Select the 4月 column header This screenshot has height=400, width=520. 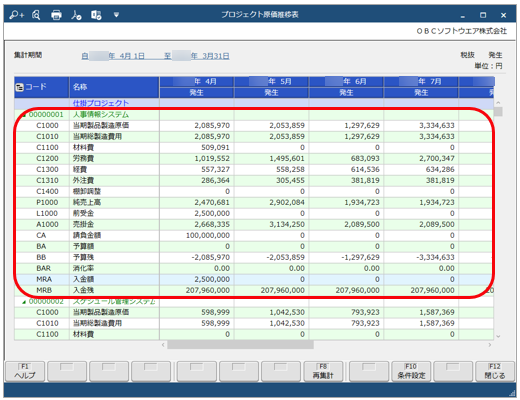coord(197,82)
